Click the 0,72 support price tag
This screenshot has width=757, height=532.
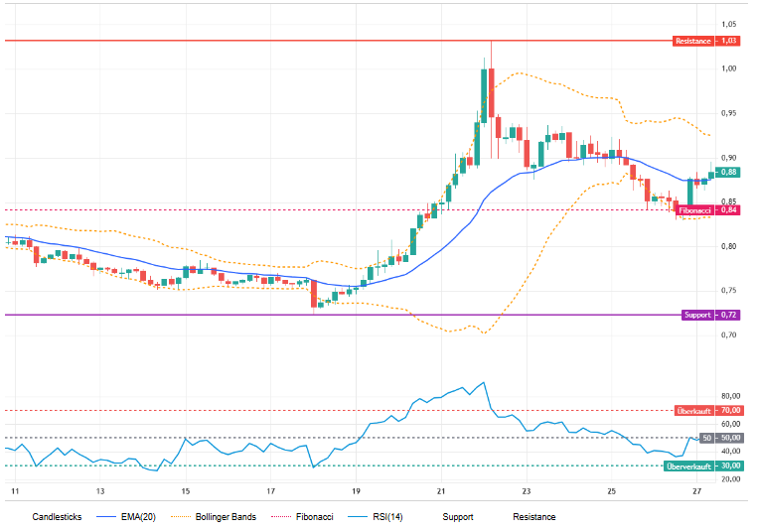(x=728, y=315)
